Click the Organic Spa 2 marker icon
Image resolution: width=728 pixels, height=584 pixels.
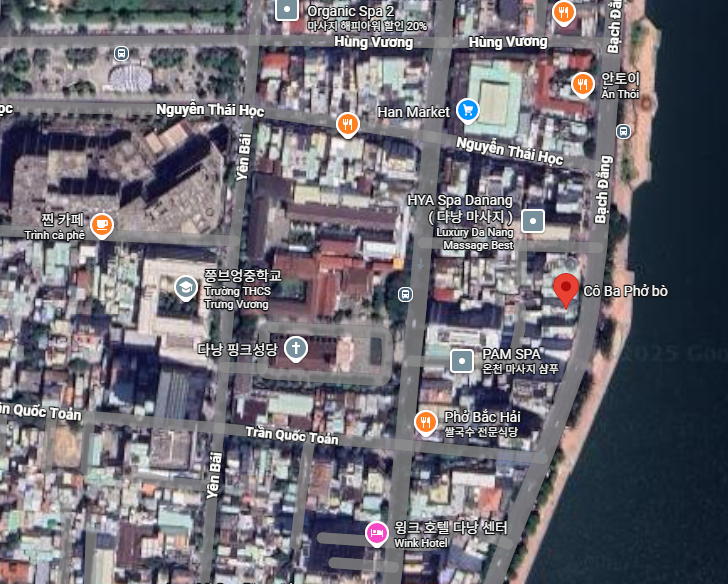pos(287,10)
